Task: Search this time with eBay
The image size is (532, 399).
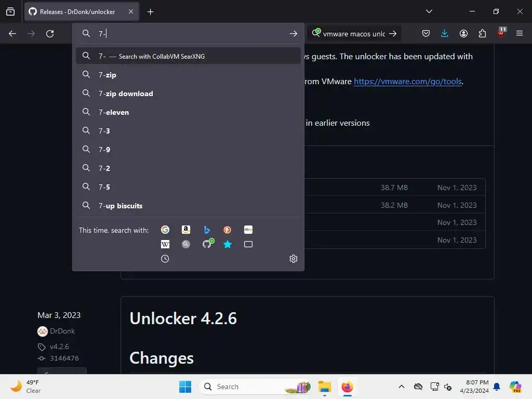Action: 248,230
